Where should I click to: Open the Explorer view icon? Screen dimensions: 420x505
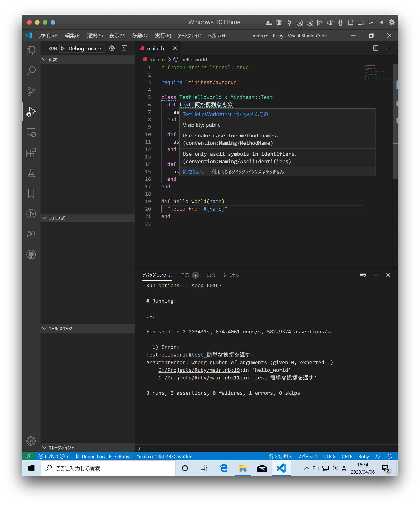coord(31,51)
